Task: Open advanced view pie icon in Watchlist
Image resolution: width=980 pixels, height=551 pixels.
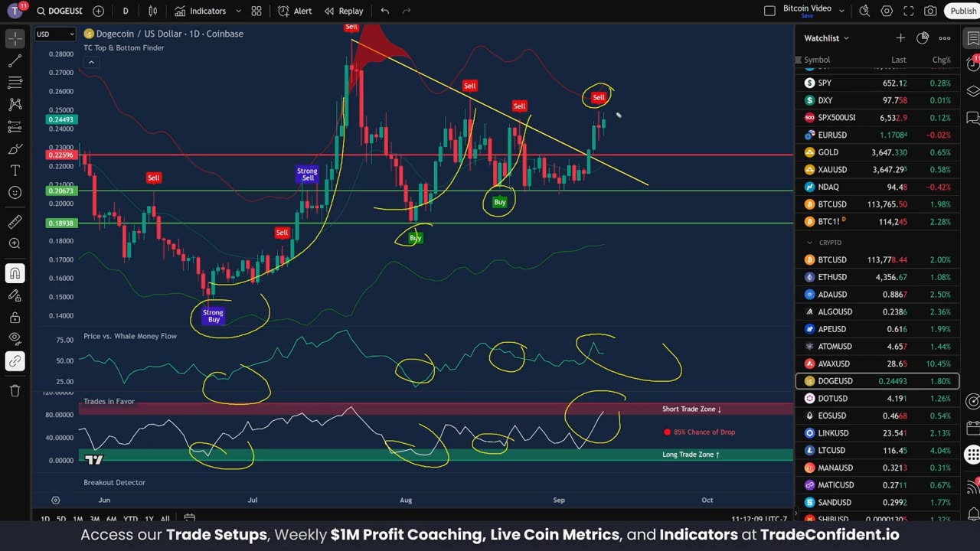Action: coord(923,37)
